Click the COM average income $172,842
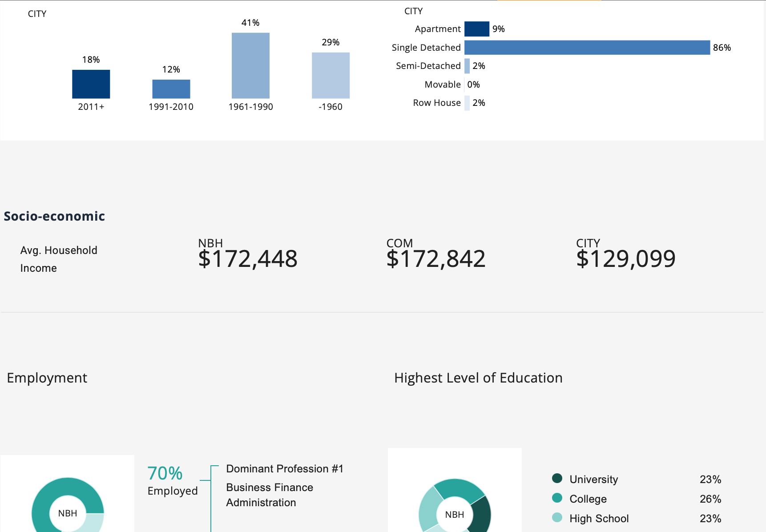Viewport: 766px width, 532px height. 436,258
